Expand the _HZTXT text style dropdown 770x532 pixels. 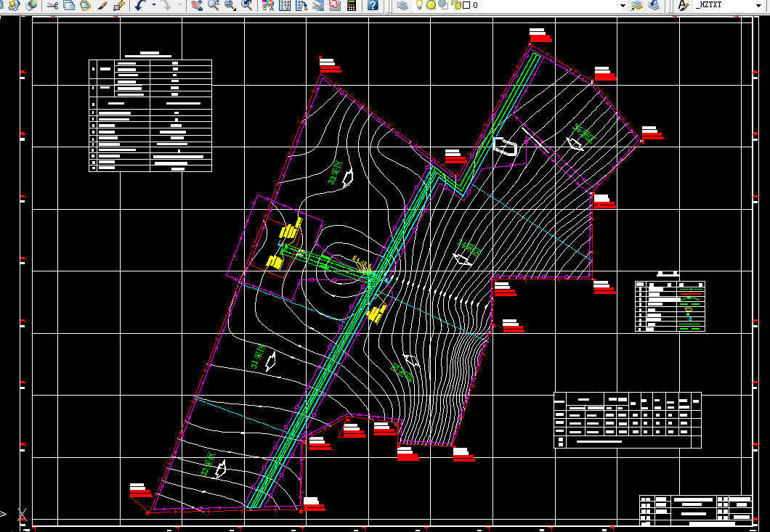(758, 5)
